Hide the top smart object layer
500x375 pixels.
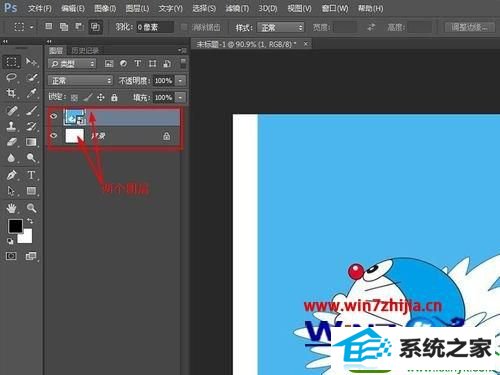click(x=54, y=116)
